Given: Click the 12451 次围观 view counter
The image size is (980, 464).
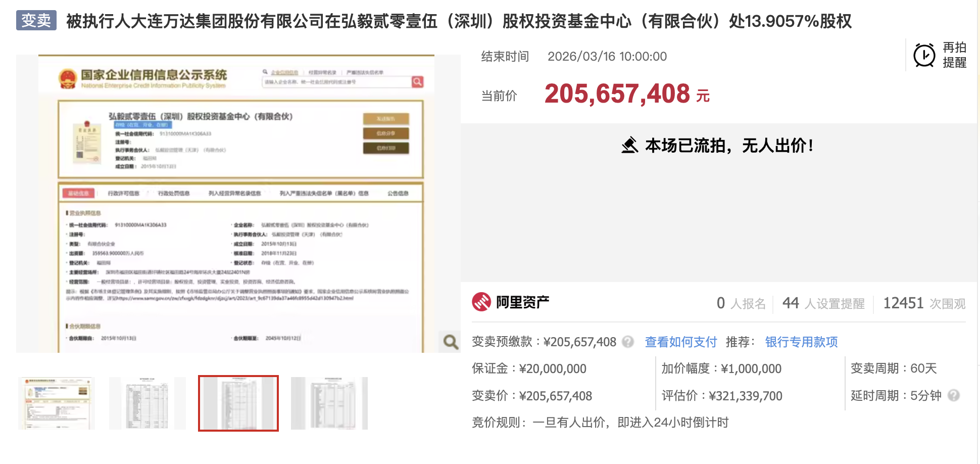Looking at the screenshot, I should point(924,303).
